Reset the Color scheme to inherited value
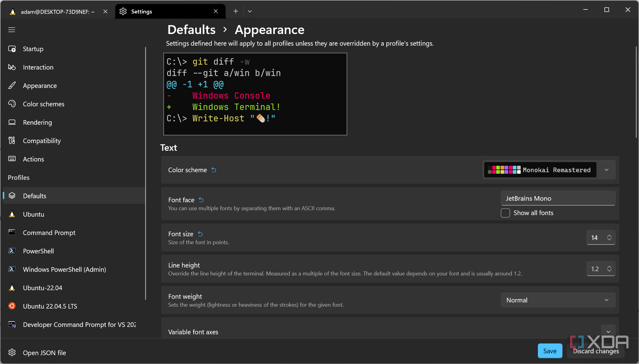 click(x=214, y=170)
